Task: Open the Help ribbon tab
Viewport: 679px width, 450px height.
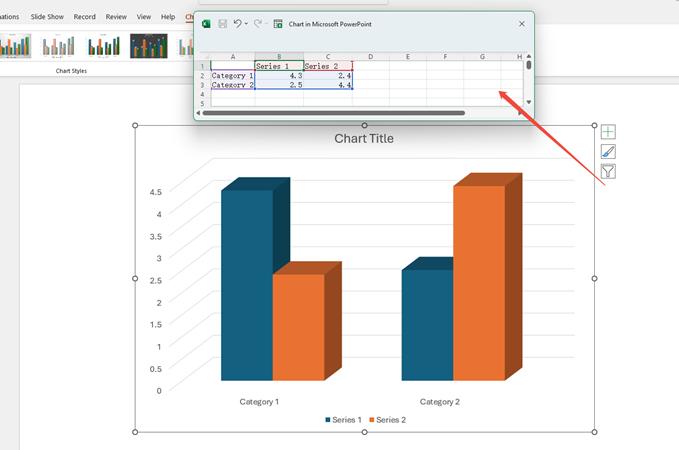Action: [168, 17]
